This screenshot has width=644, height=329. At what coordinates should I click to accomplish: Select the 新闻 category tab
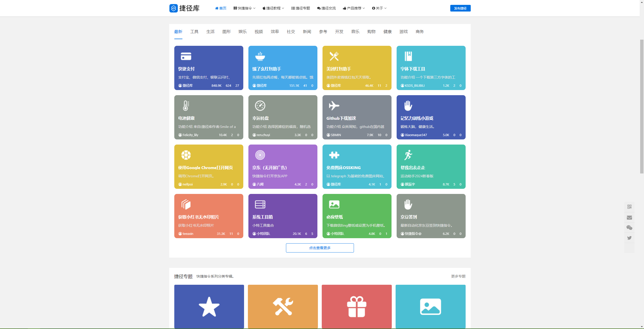[307, 32]
